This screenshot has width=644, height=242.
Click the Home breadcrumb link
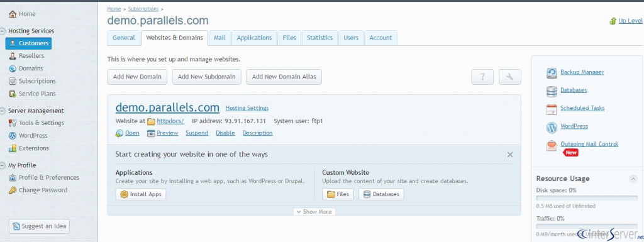point(114,9)
